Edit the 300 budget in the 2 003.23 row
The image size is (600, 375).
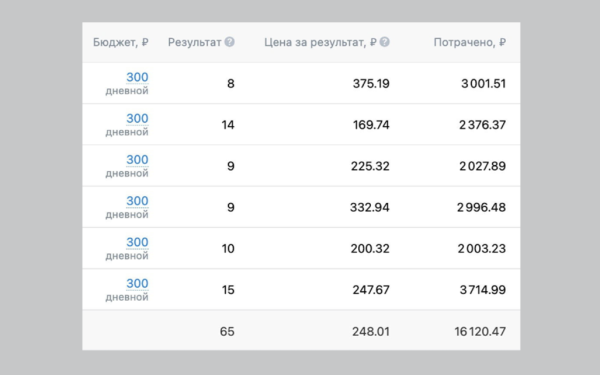pyautogui.click(x=137, y=242)
